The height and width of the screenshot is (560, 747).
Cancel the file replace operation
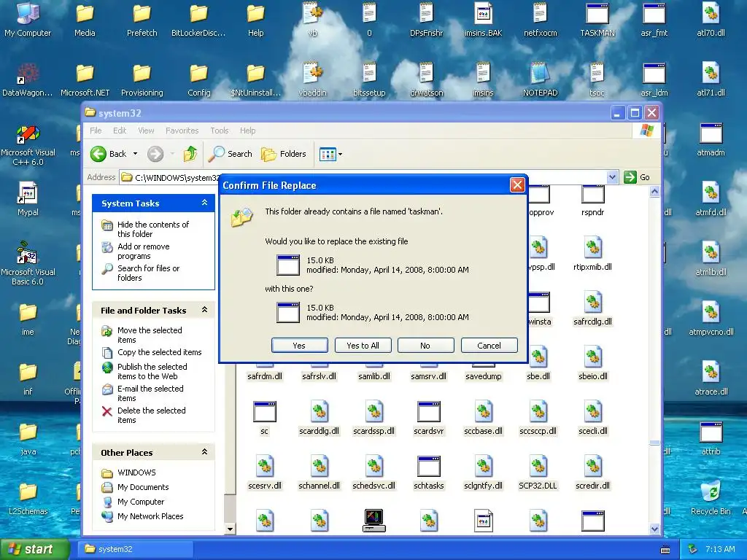click(x=489, y=345)
